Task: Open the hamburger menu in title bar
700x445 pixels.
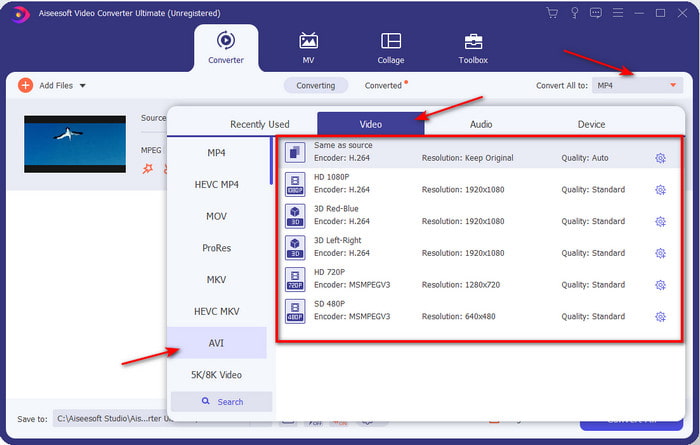Action: coord(618,13)
